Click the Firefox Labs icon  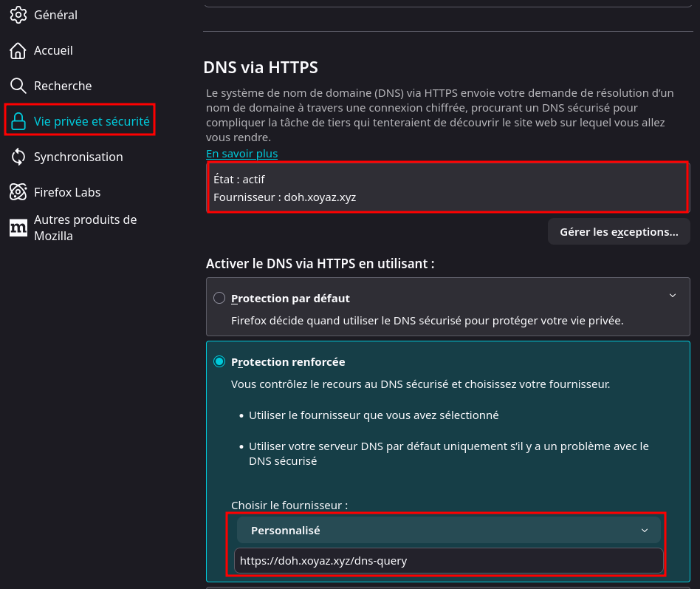click(18, 192)
